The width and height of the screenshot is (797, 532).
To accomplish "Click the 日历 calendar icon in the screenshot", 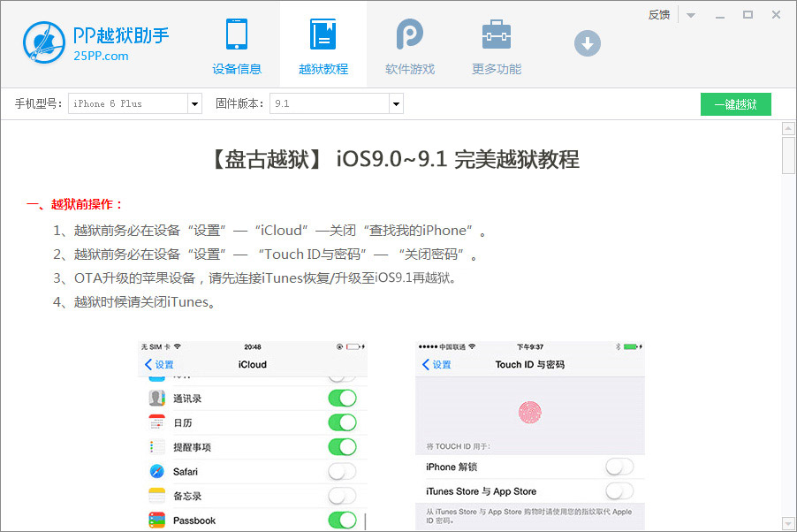I will [156, 422].
